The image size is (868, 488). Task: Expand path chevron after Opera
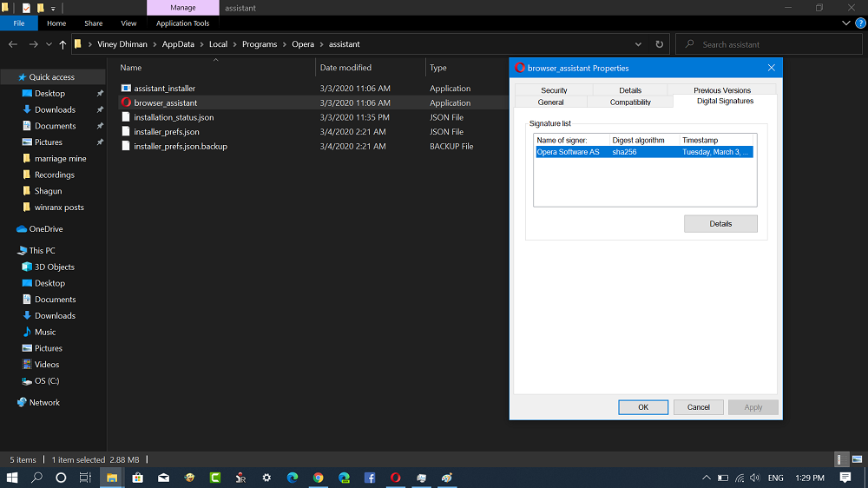pyautogui.click(x=322, y=44)
